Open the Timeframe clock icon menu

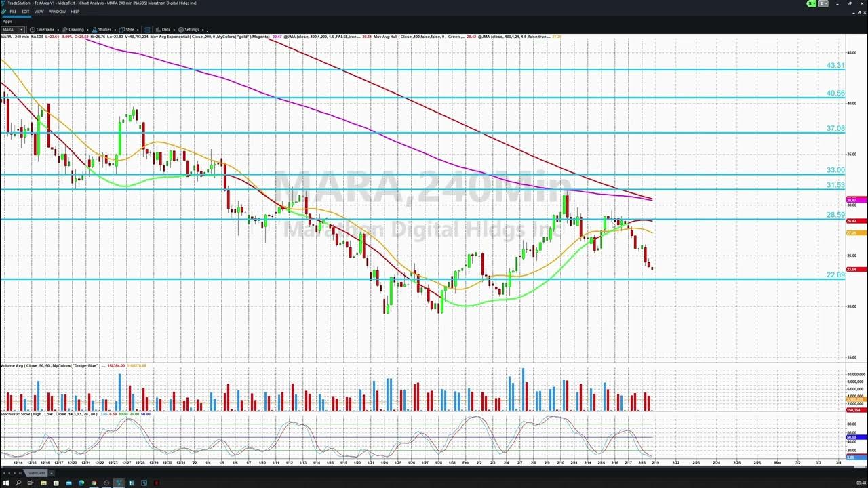point(33,30)
